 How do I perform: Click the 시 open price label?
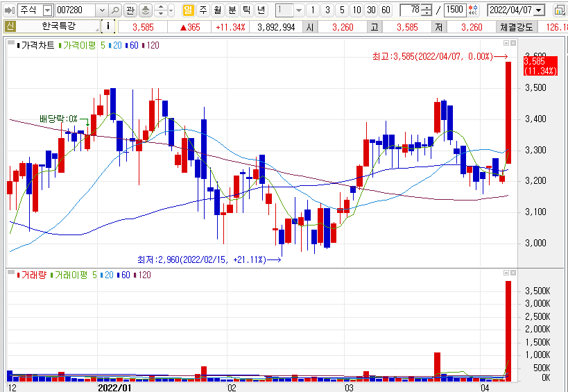(309, 27)
